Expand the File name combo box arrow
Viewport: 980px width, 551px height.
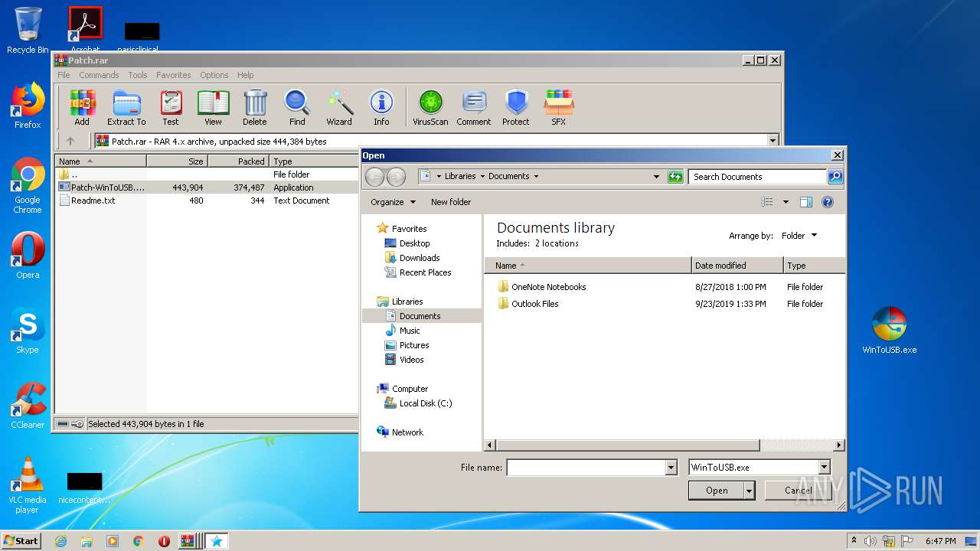pos(671,468)
